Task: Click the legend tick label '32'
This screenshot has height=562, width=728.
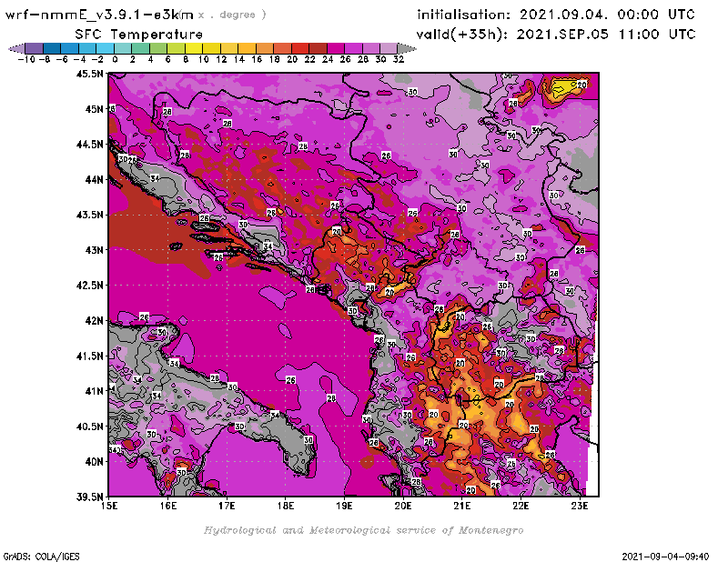Action: click(x=399, y=59)
